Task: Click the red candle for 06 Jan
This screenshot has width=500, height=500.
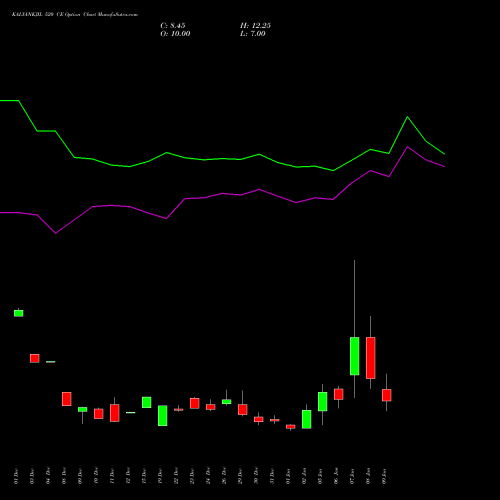Action: click(339, 394)
